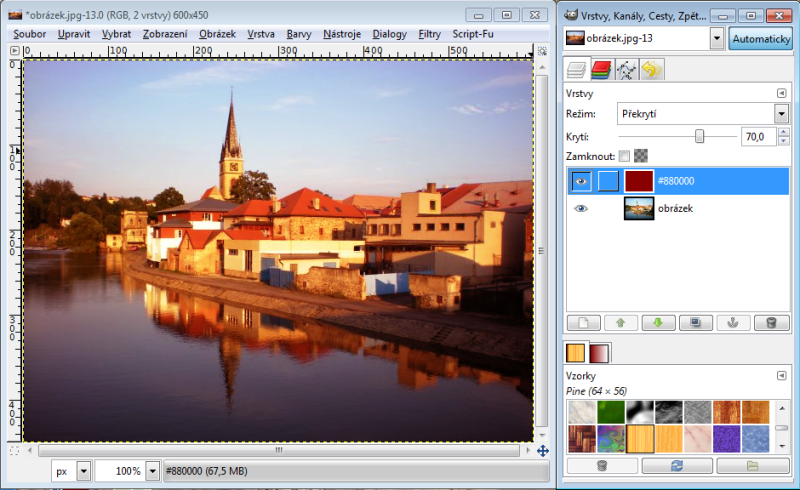Open the Barvy menu
800x490 pixels.
(x=299, y=34)
